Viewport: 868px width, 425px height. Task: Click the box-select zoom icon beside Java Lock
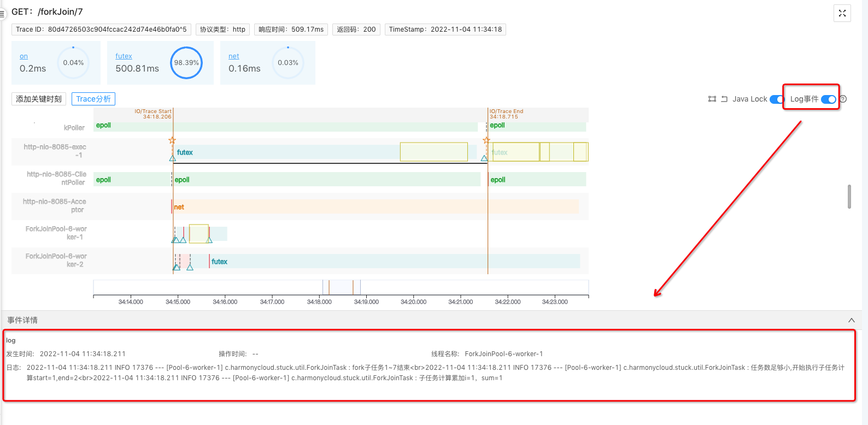[712, 99]
